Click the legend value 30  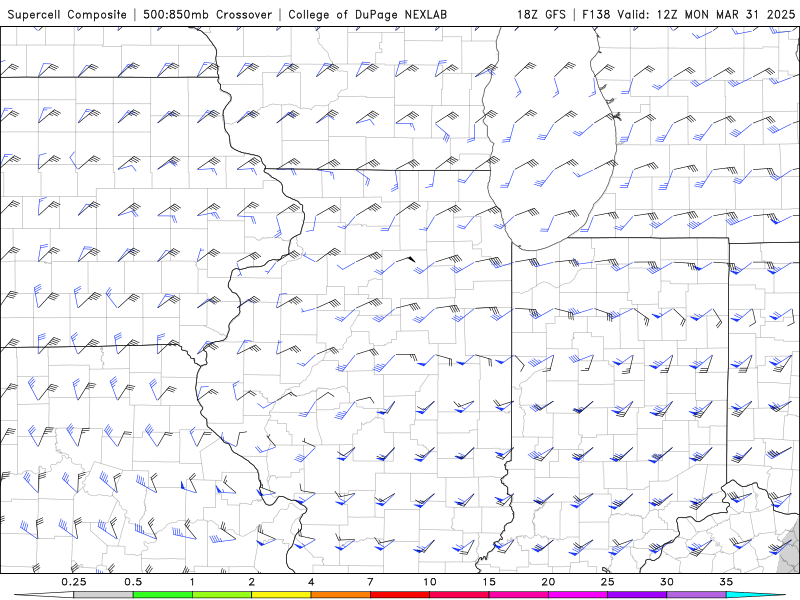[x=666, y=582]
